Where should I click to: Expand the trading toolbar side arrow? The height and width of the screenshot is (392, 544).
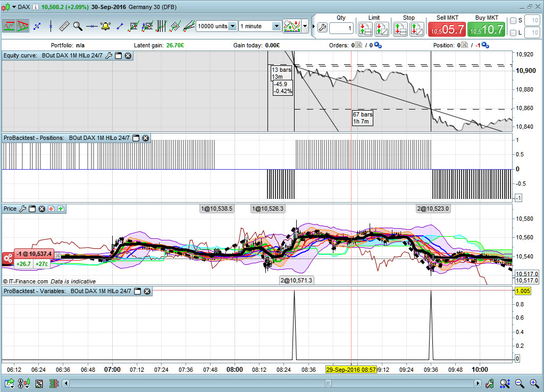coord(313,27)
